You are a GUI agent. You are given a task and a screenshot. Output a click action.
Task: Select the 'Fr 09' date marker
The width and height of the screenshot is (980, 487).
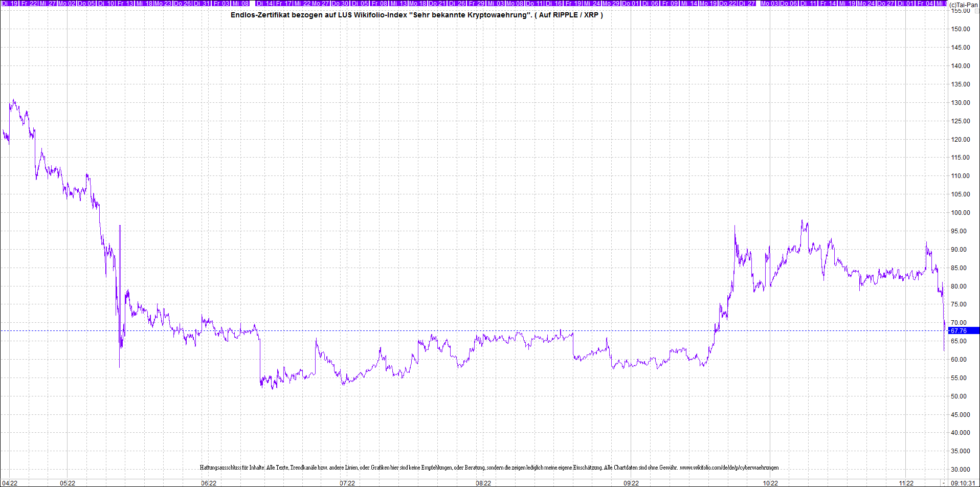click(x=670, y=3)
